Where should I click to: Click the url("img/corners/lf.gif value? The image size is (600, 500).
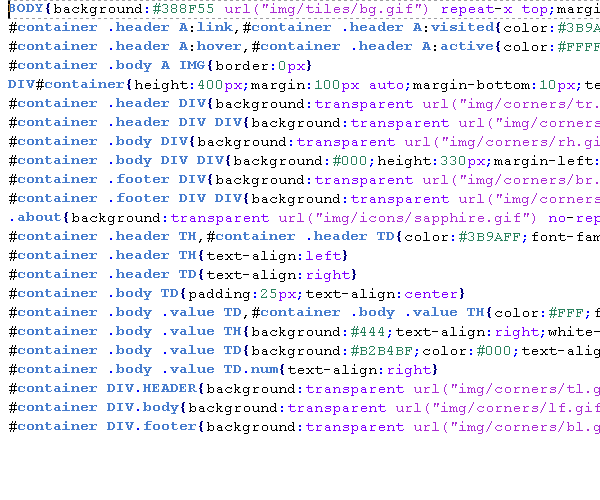(x=497, y=408)
